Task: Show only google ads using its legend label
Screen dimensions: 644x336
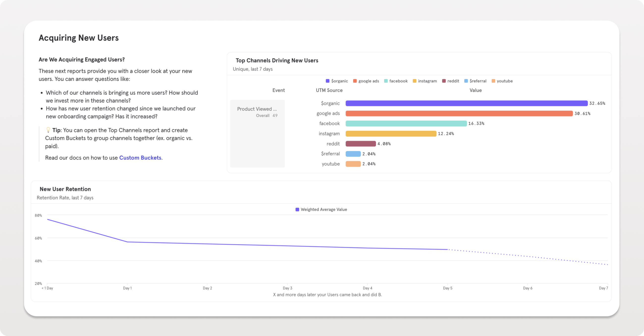Action: pyautogui.click(x=369, y=81)
